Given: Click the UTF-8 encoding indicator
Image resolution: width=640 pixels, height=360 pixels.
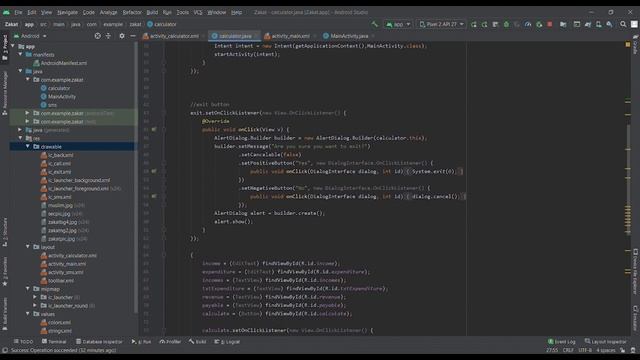Looking at the screenshot, I should click(x=585, y=350).
